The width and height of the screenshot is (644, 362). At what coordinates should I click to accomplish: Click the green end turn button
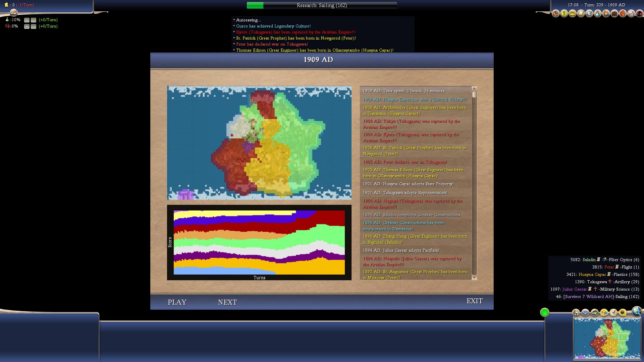[x=545, y=312]
